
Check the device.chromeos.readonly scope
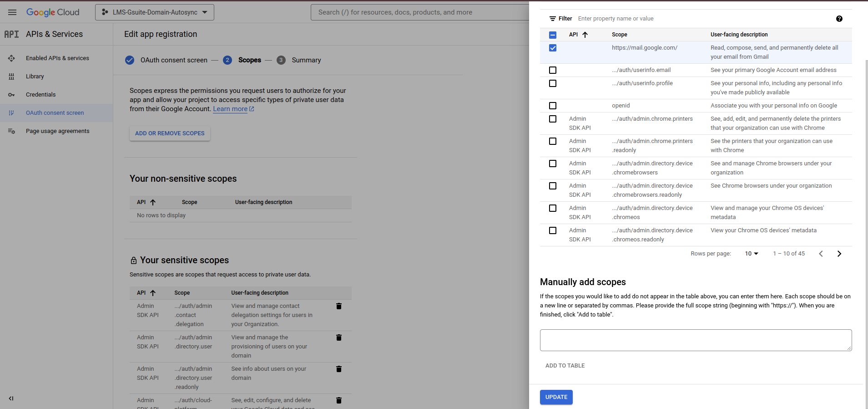[x=553, y=230]
